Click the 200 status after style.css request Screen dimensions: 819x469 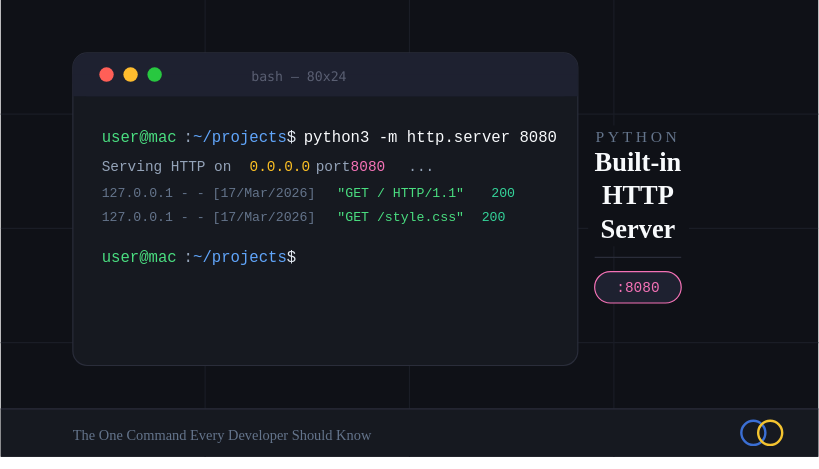494,217
